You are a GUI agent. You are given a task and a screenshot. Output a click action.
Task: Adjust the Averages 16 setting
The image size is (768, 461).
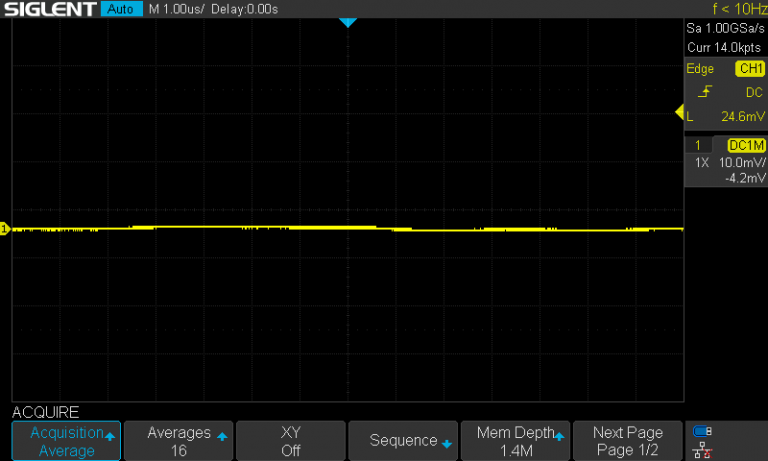pos(179,441)
